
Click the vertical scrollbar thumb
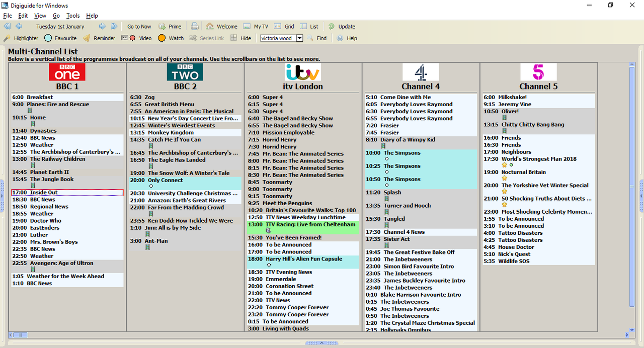(x=632, y=187)
